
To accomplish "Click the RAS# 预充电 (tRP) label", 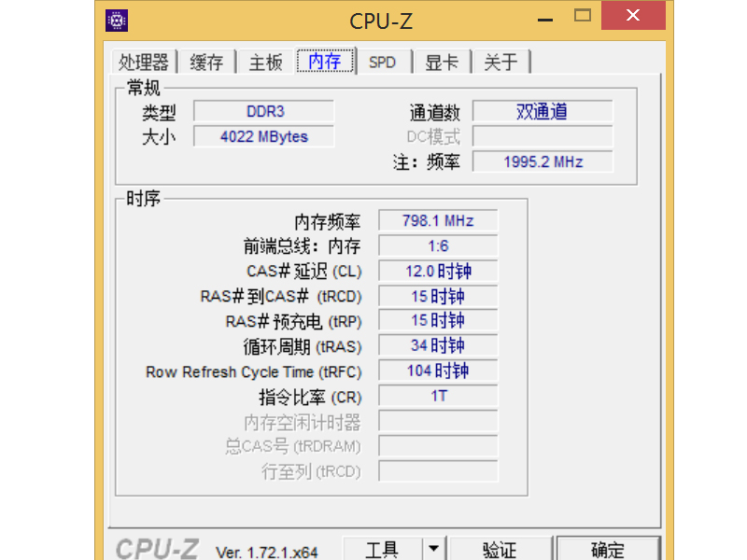I will pyautogui.click(x=293, y=321).
